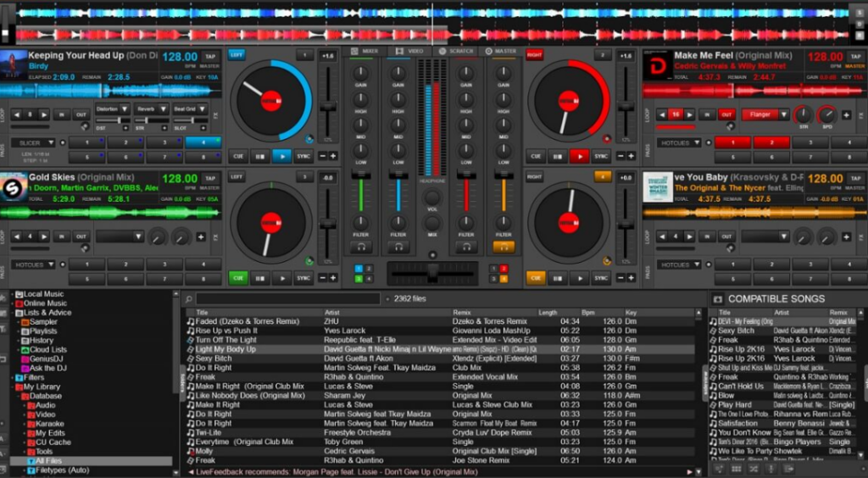Expand the My Library tree node
This screenshot has width=868, height=478.
pos(14,386)
